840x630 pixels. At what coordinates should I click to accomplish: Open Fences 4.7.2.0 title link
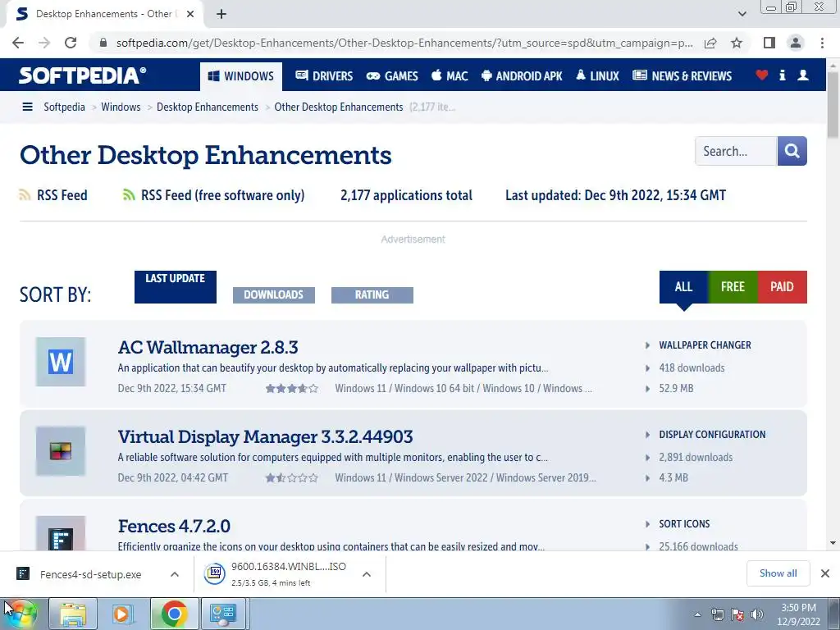[174, 526]
